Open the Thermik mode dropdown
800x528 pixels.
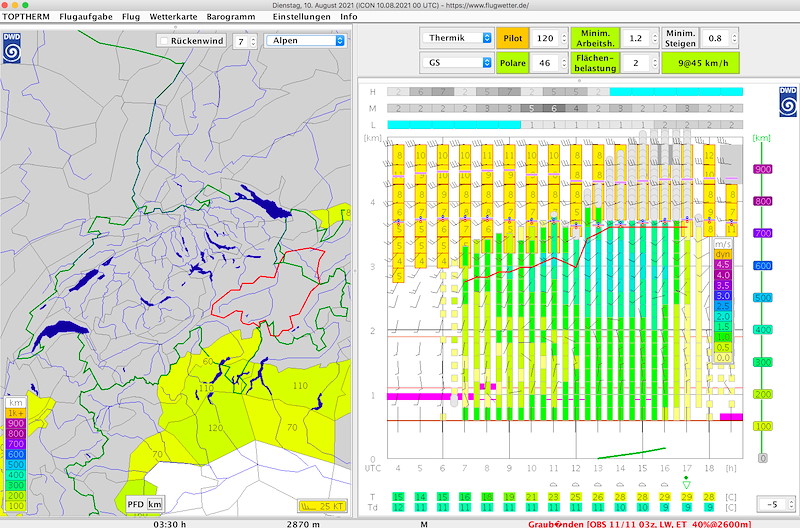457,38
